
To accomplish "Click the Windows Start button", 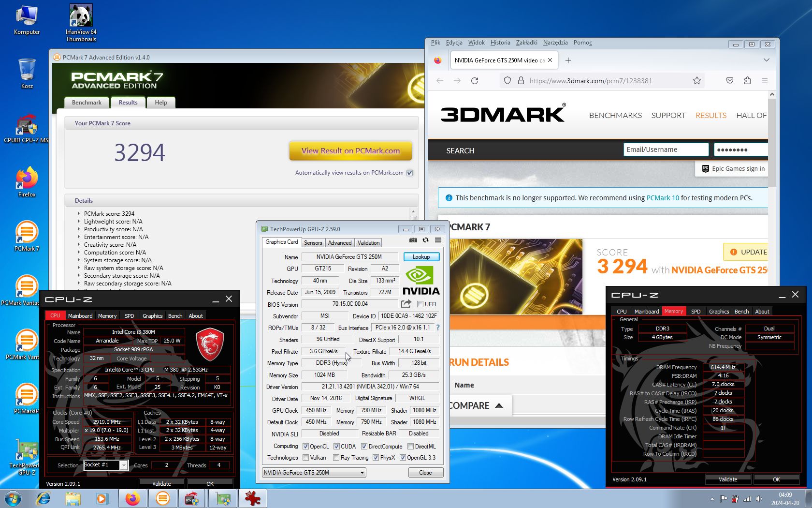I will 13,498.
